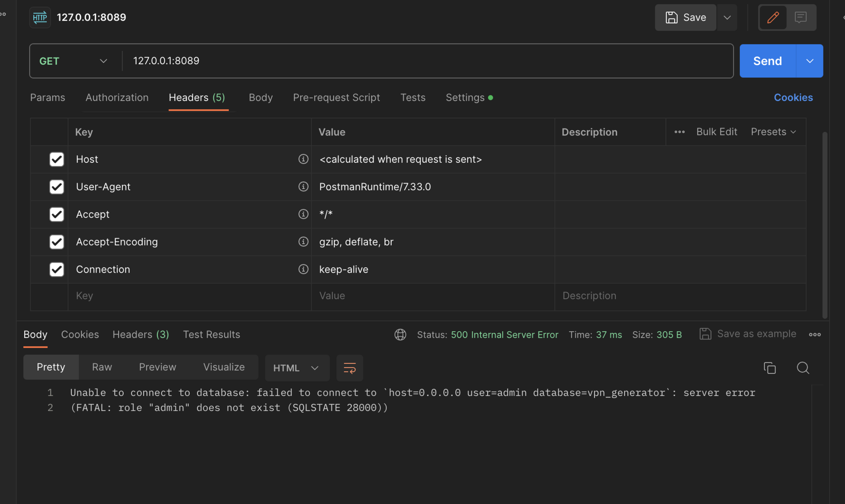Show info for the Connection header
The height and width of the screenshot is (504, 845).
303,269
